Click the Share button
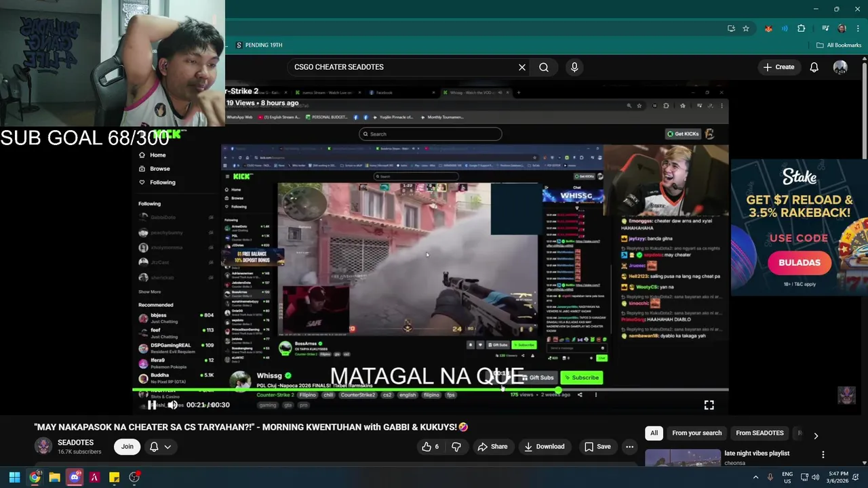 coord(492,447)
